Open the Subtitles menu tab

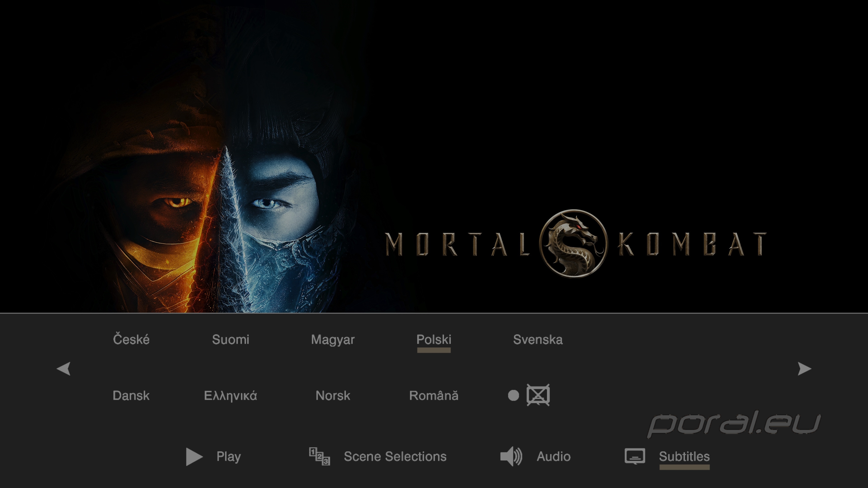[x=684, y=456]
